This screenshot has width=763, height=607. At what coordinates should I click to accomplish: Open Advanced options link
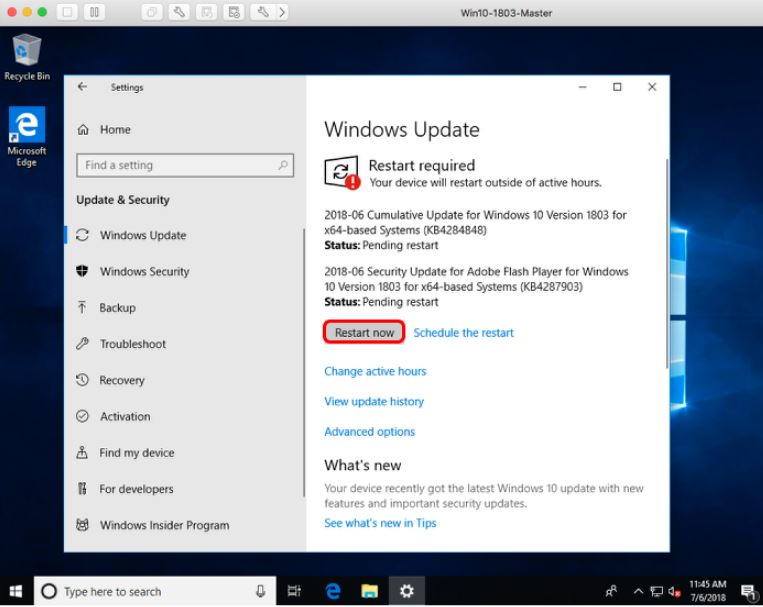[x=369, y=432]
